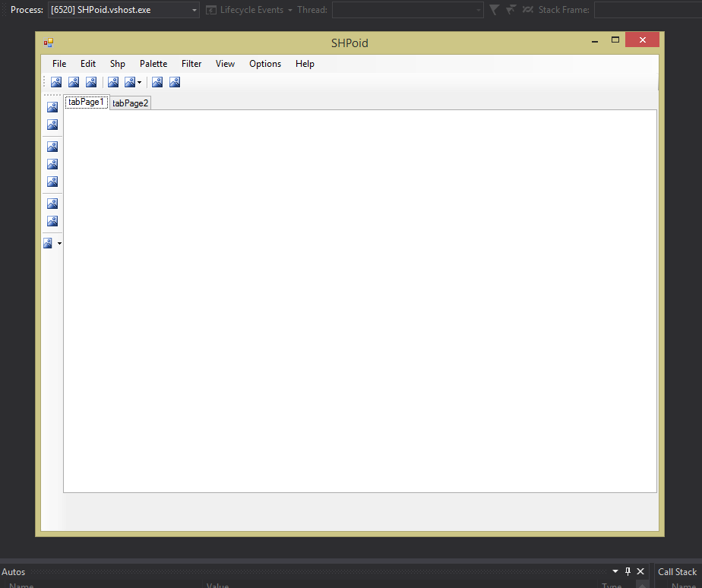
Task: Expand the dropdown arrow at the bottom of the left toolbar
Action: click(x=59, y=243)
